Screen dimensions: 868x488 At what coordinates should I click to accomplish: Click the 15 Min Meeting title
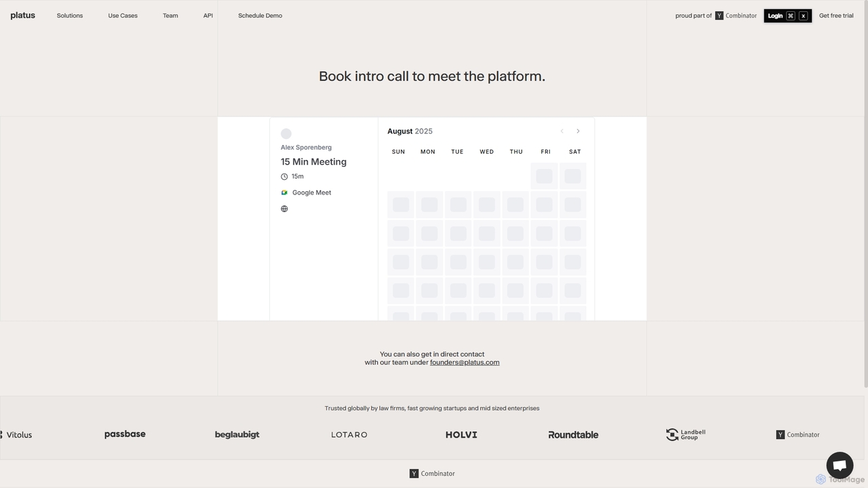314,161
